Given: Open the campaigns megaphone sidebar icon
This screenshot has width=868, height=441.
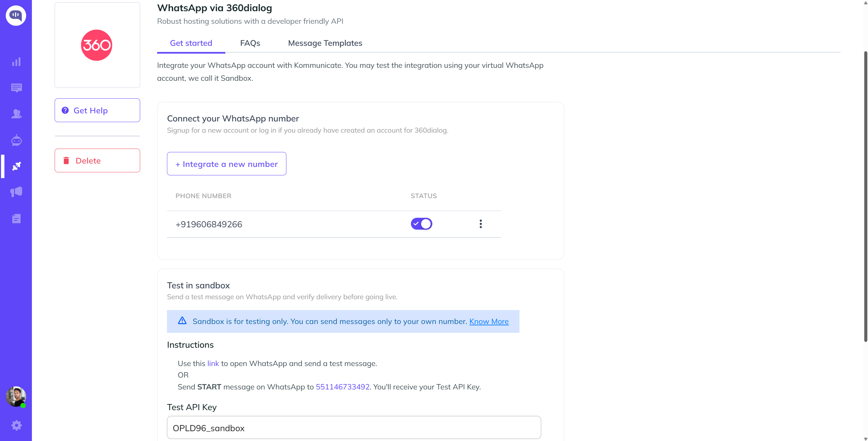Looking at the screenshot, I should point(16,192).
